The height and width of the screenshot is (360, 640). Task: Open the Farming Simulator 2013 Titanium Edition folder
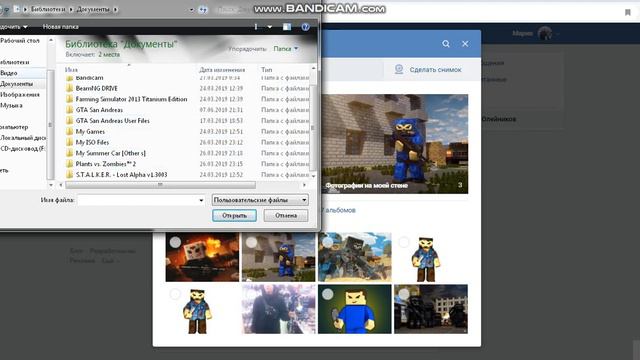[x=131, y=99]
